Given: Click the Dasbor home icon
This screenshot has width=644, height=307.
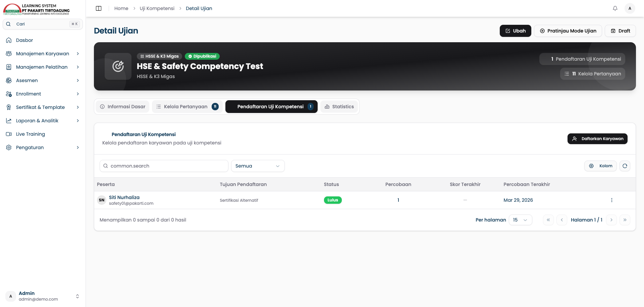Looking at the screenshot, I should tap(9, 40).
